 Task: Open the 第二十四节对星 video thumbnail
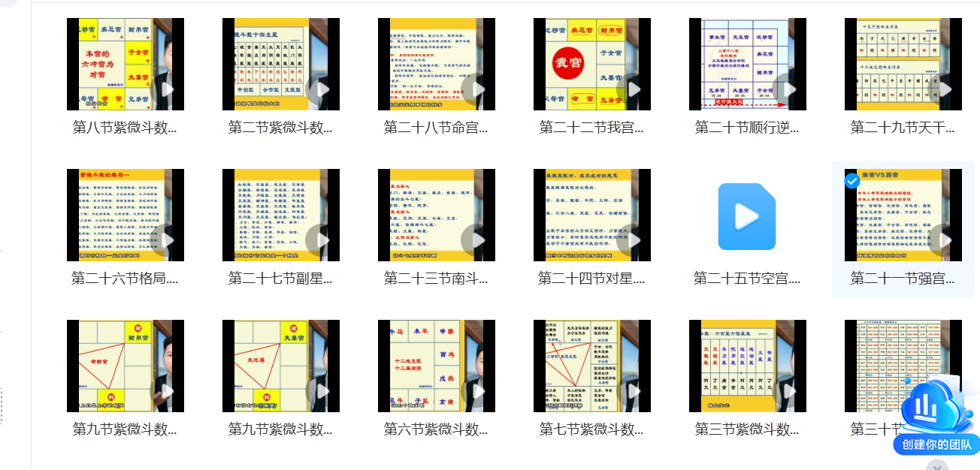click(592, 215)
